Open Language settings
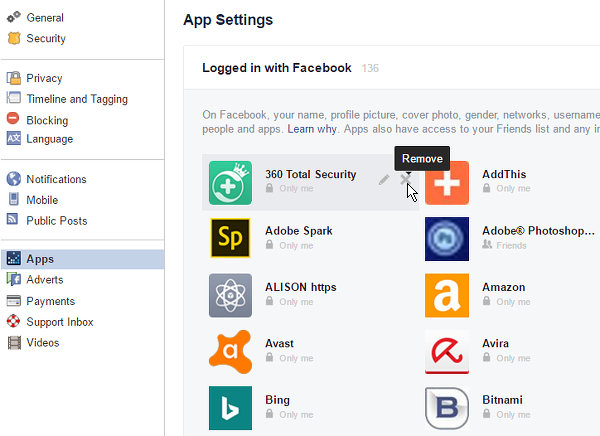Image resolution: width=600 pixels, height=436 pixels. (x=50, y=139)
